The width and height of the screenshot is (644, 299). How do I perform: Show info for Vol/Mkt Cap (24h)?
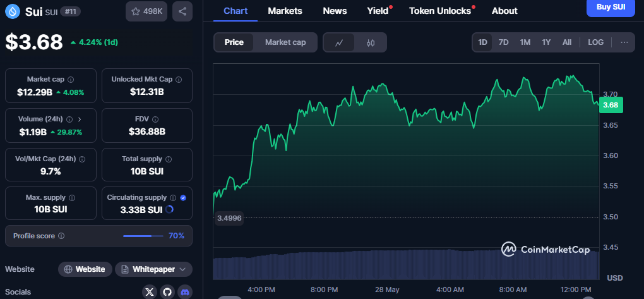coord(82,159)
